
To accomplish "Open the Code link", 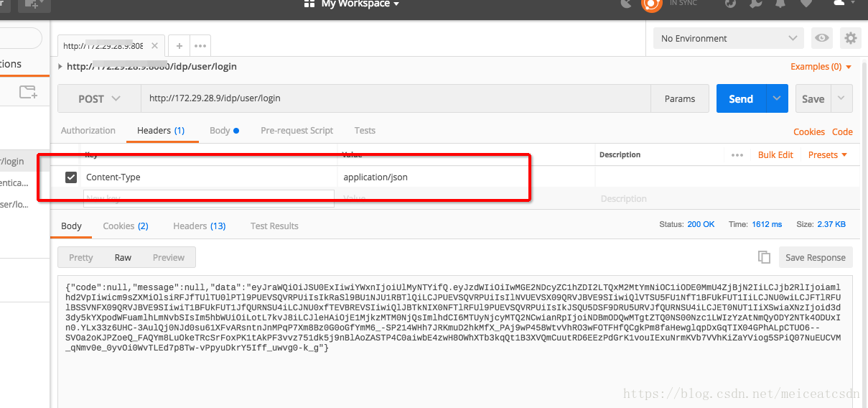I will [x=842, y=131].
